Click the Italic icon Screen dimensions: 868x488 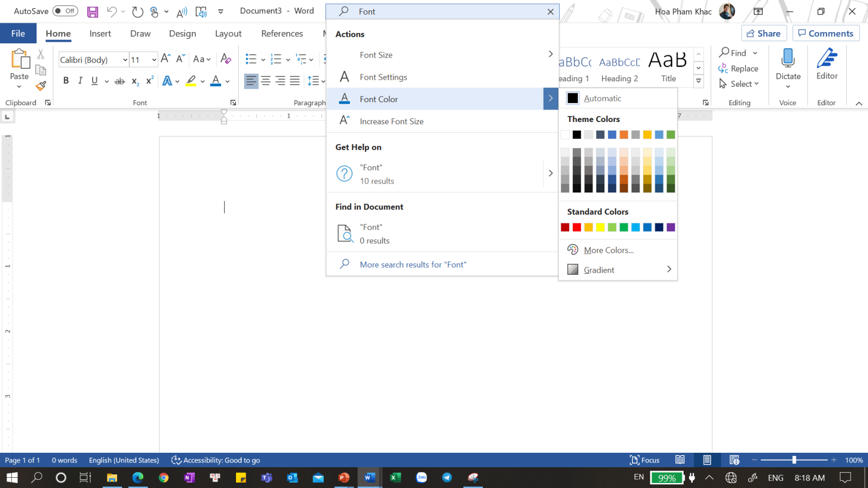(x=80, y=81)
